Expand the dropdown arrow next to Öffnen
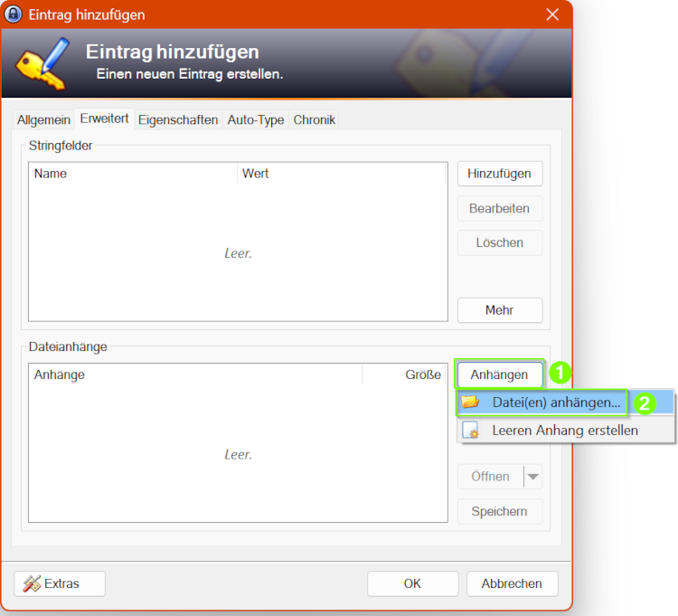 (533, 477)
